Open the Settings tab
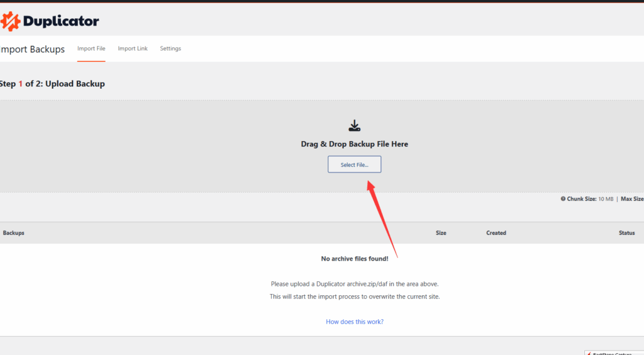The width and height of the screenshot is (644, 355). [170, 48]
